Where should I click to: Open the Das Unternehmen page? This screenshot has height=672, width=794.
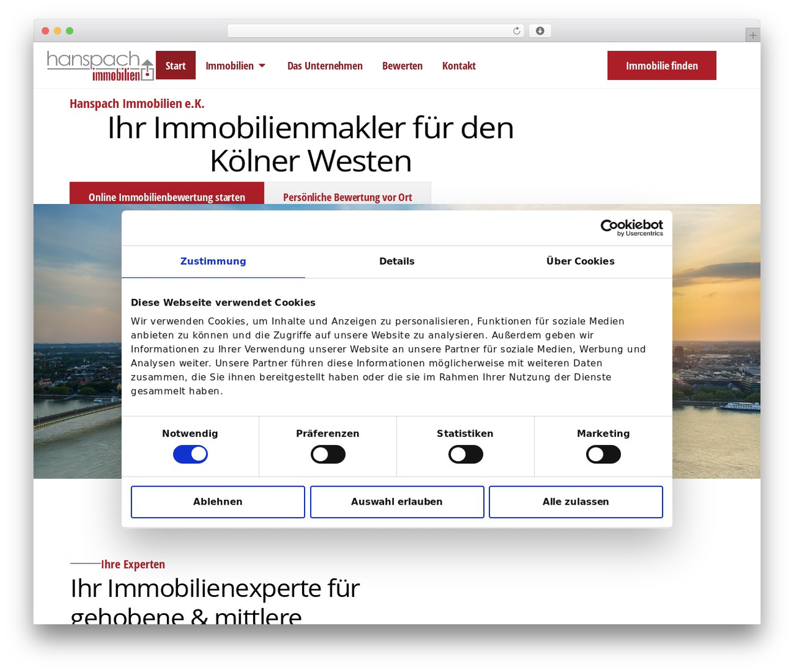pos(325,66)
